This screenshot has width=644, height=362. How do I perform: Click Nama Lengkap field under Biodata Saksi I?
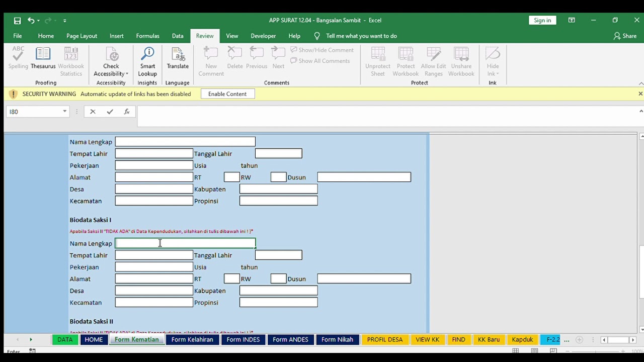(x=185, y=243)
